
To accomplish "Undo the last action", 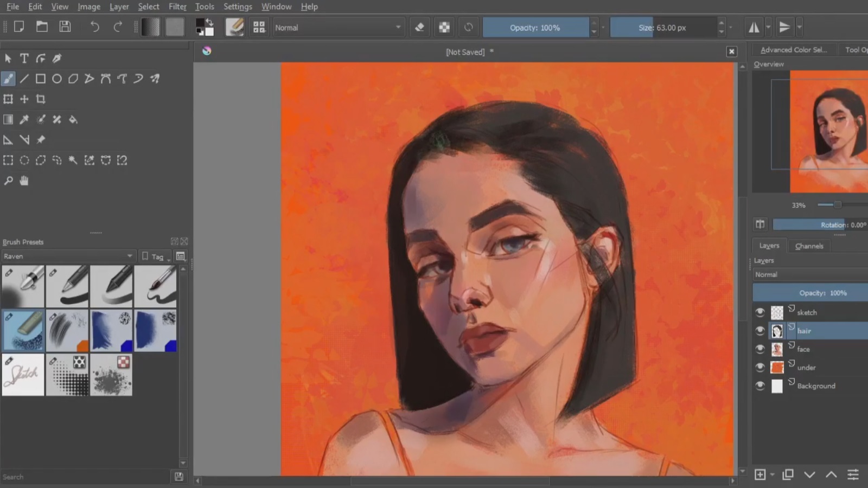I will pyautogui.click(x=94, y=27).
